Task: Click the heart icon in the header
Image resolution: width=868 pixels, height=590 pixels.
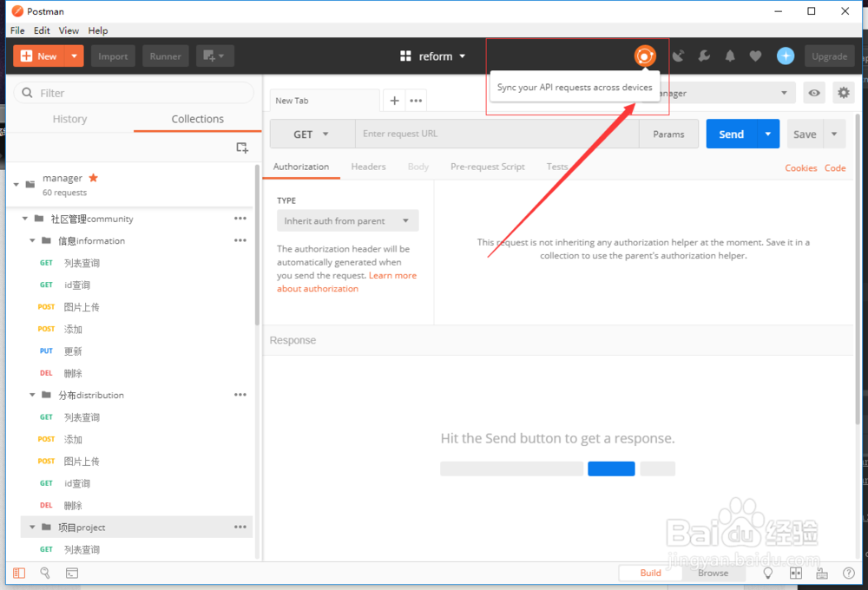Action: [756, 56]
